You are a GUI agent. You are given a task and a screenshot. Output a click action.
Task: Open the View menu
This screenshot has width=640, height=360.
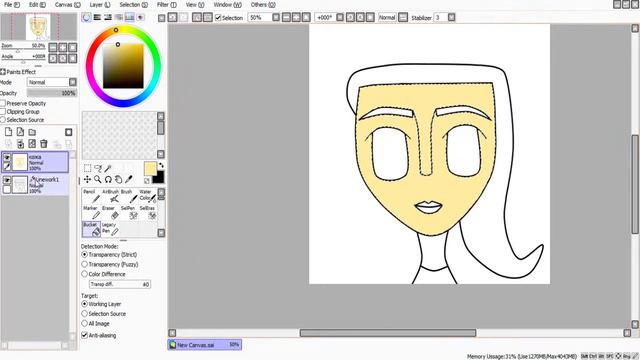(195, 5)
